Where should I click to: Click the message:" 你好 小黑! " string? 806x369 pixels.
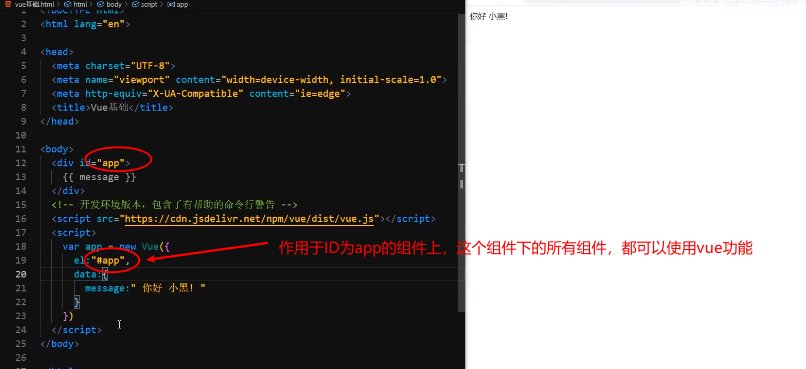(145, 288)
